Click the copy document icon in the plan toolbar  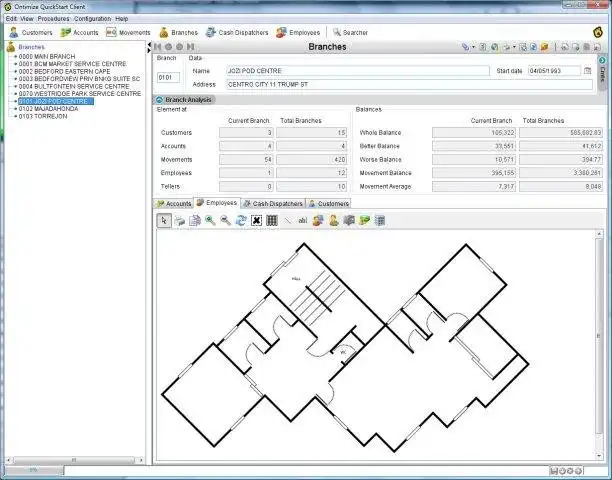195,220
